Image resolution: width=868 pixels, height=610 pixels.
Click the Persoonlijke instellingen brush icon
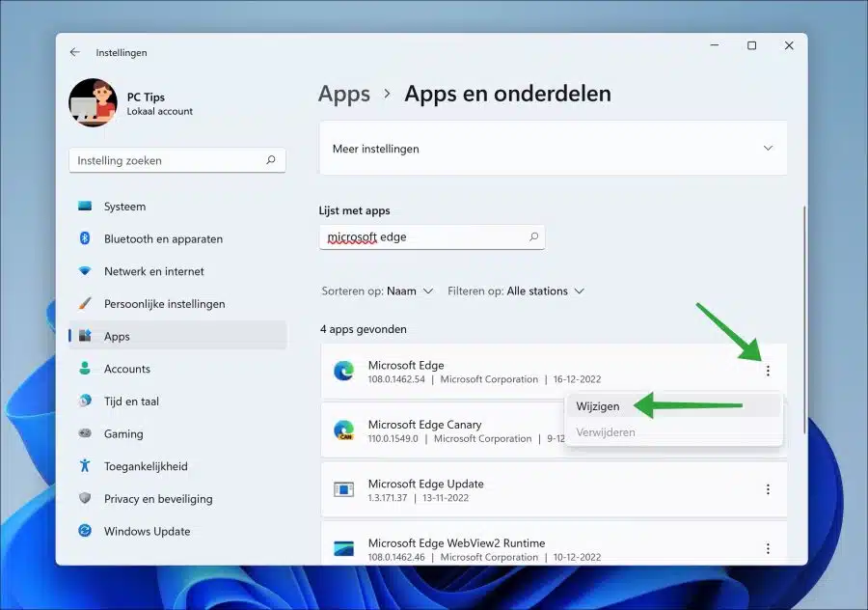(x=85, y=304)
